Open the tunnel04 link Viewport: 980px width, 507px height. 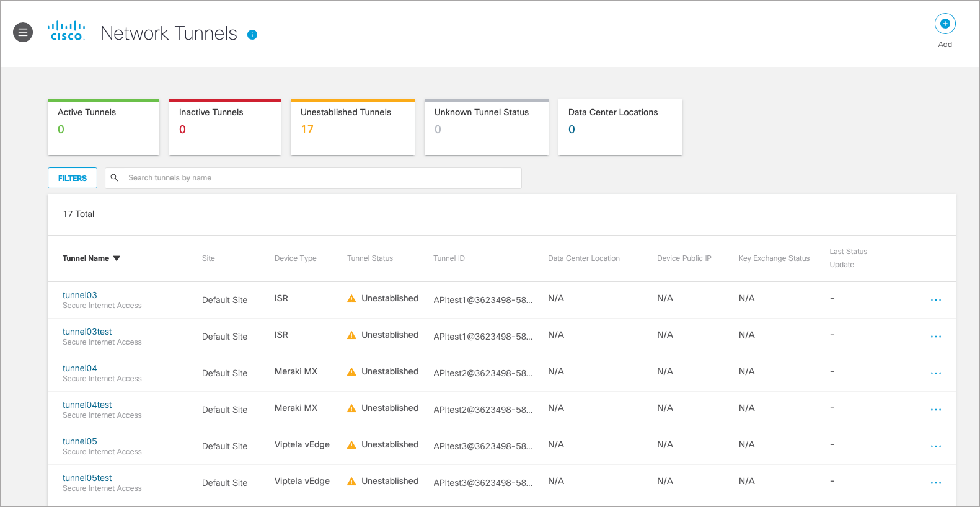pos(79,368)
